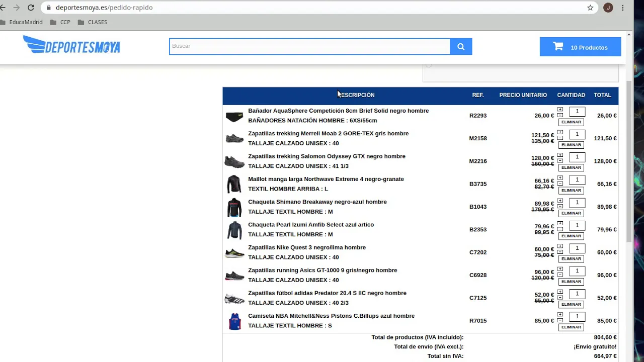Viewport: 644px width, 362px height.
Task: Go forward with browser forward arrow
Action: pos(16,8)
